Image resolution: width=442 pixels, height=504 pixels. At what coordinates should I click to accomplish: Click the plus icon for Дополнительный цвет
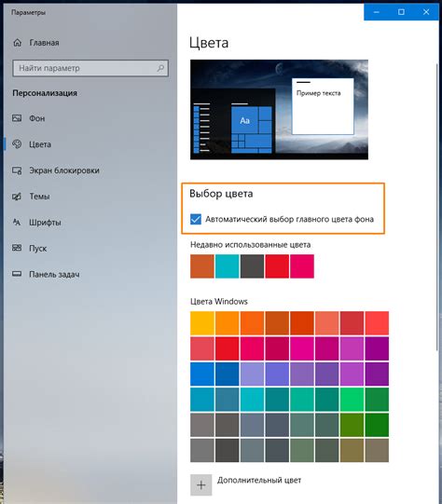[201, 484]
